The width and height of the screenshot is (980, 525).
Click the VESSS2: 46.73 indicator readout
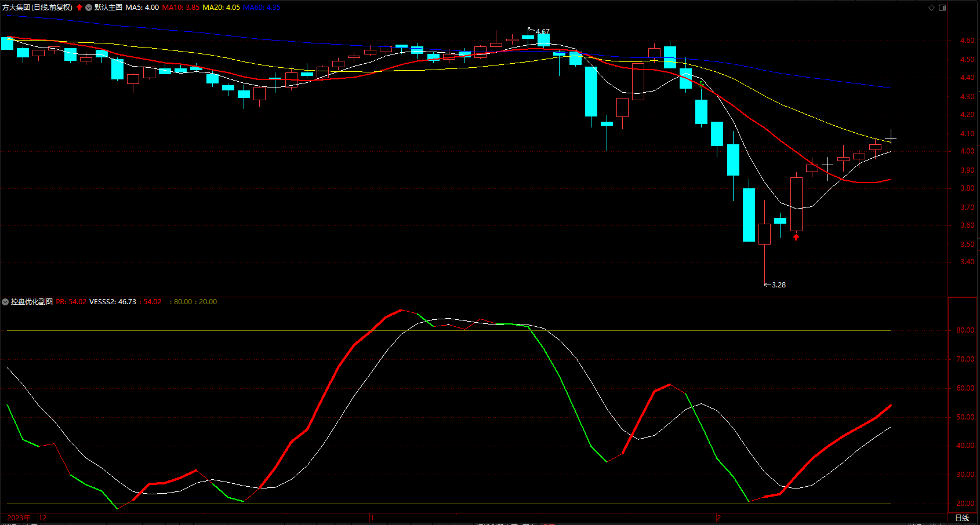pos(113,302)
